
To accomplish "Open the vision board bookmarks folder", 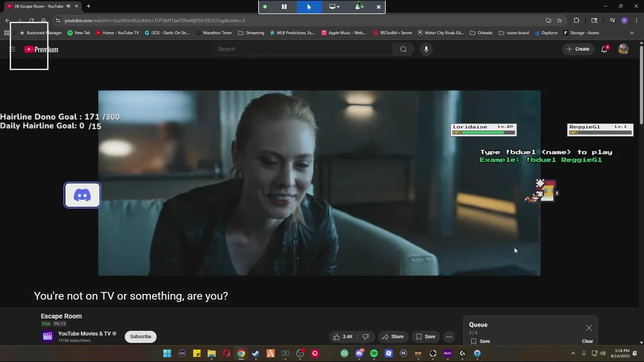I will click(514, 33).
